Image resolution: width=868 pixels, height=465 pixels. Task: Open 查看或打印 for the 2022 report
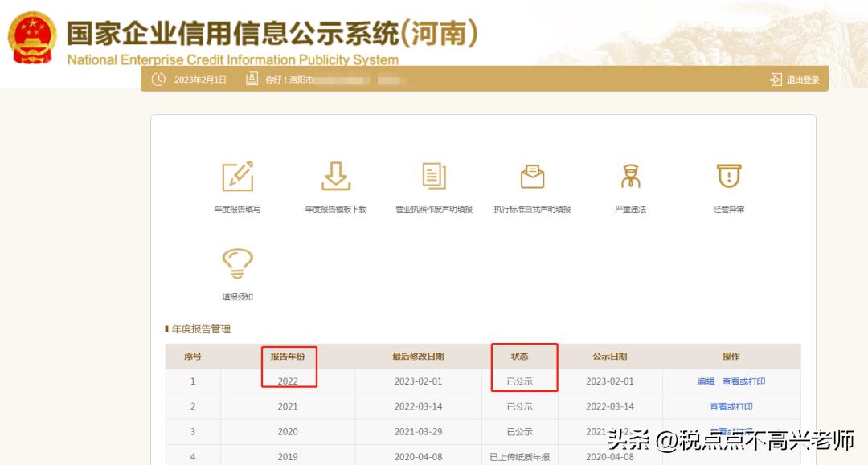coord(743,381)
